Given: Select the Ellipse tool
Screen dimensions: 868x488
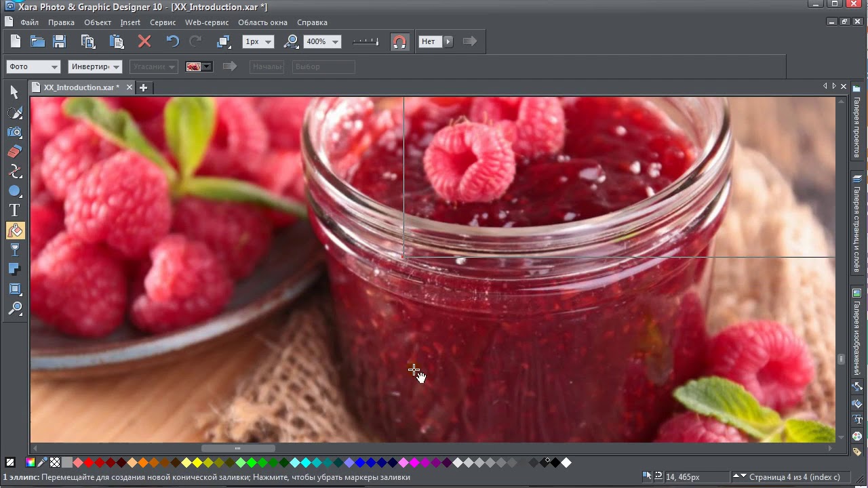Looking at the screenshot, I should point(15,190).
